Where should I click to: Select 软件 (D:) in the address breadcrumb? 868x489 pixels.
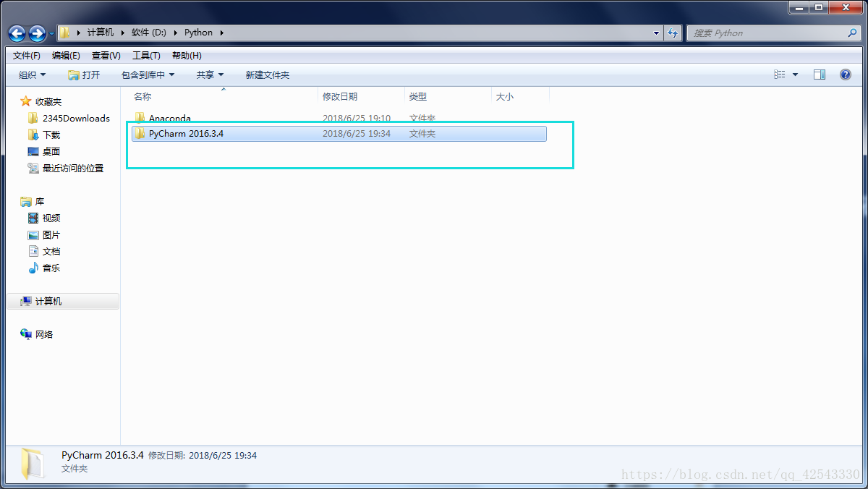click(148, 33)
